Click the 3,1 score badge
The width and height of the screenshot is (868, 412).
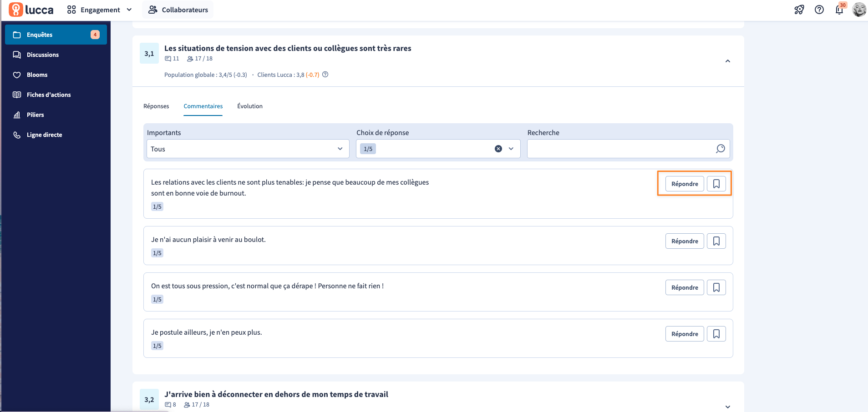149,54
